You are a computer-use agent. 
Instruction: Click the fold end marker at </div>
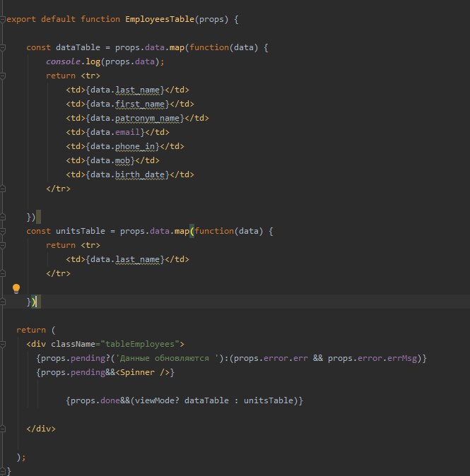tap(2, 429)
